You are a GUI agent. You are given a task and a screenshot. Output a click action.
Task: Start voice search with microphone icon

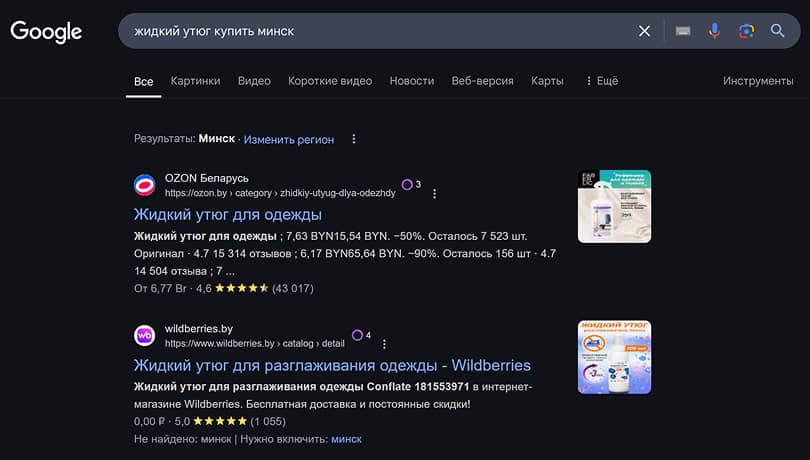pos(714,31)
